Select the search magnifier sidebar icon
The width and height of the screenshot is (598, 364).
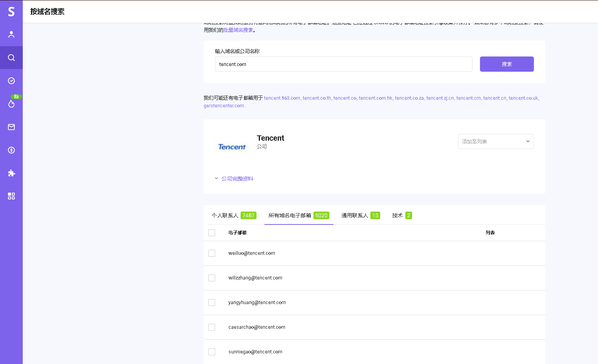tap(11, 58)
